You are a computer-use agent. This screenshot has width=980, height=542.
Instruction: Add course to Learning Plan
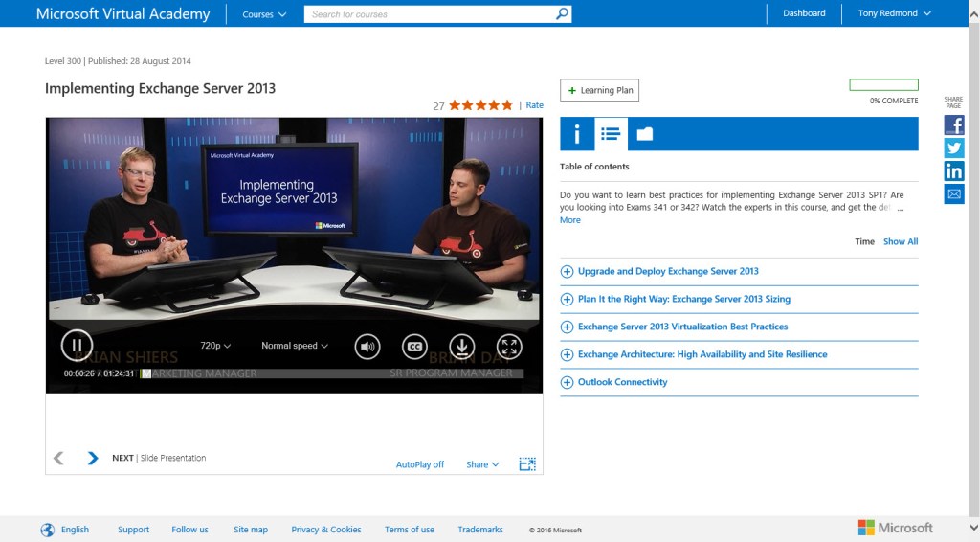[x=599, y=90]
